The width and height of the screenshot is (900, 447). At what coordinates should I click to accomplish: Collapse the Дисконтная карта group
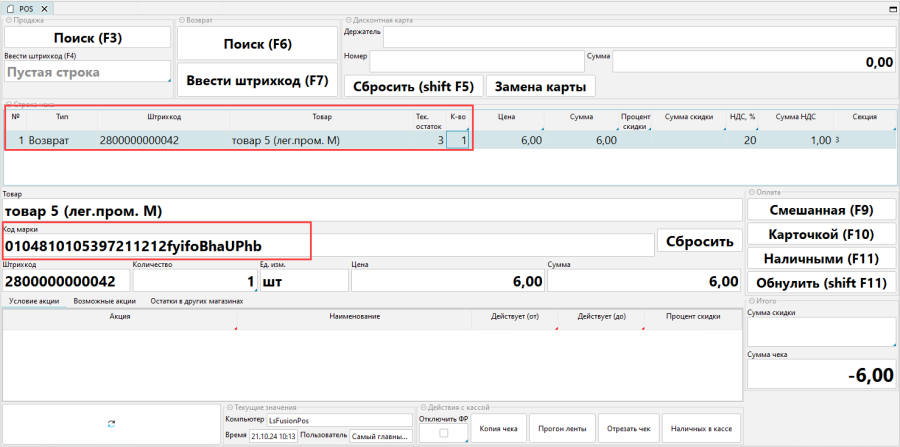tap(347, 20)
